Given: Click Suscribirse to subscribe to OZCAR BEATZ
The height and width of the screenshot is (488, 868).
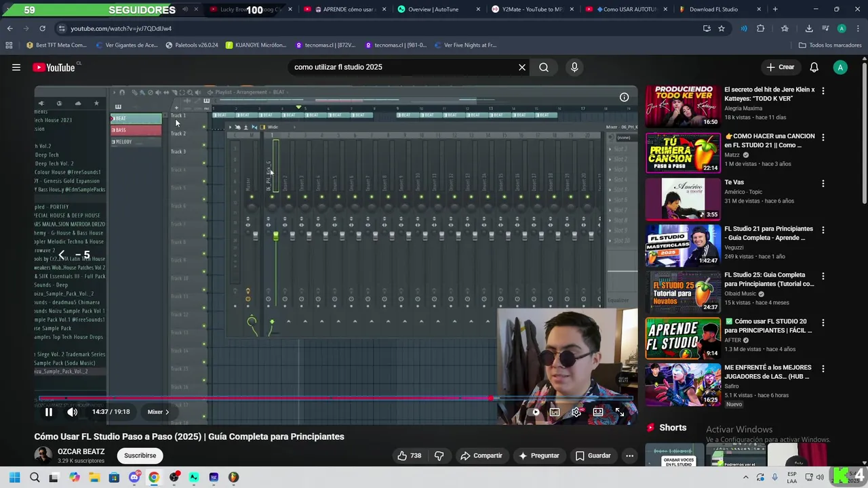Looking at the screenshot, I should pos(140,455).
